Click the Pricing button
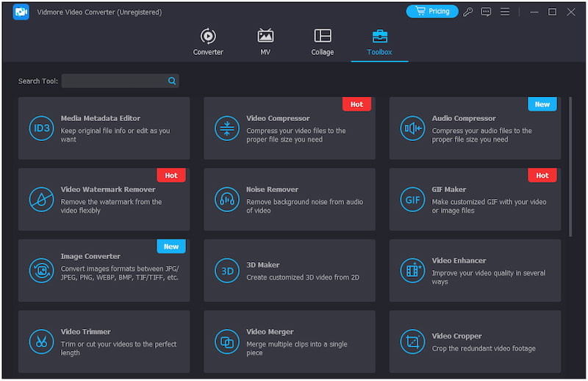This screenshot has height=381, width=588. [432, 12]
